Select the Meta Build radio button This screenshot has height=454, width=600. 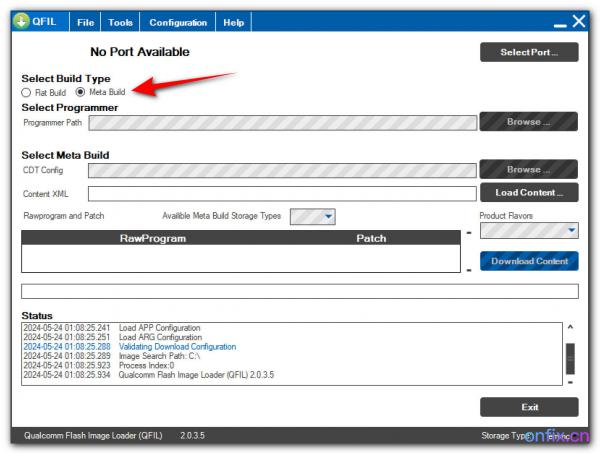[80, 92]
